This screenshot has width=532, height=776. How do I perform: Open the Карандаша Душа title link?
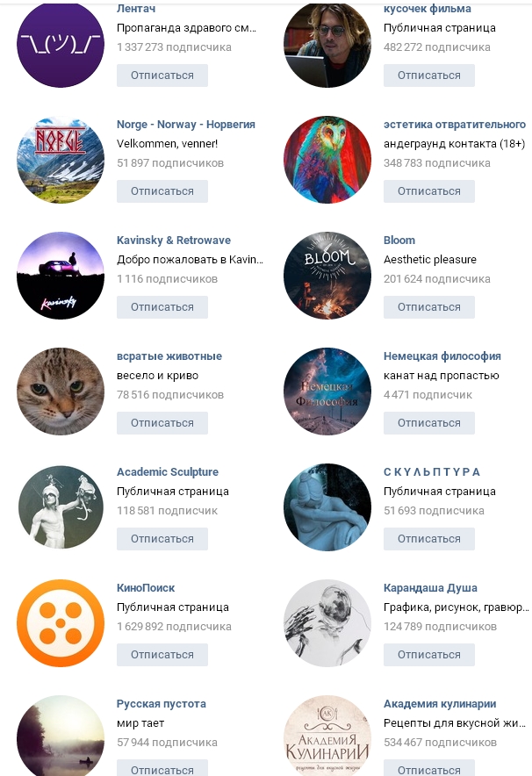click(x=430, y=588)
